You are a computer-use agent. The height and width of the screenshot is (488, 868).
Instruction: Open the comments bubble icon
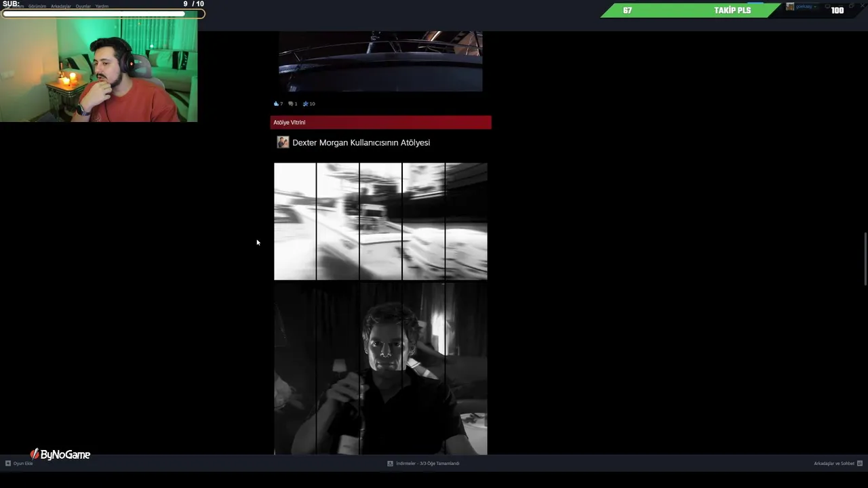pos(290,104)
